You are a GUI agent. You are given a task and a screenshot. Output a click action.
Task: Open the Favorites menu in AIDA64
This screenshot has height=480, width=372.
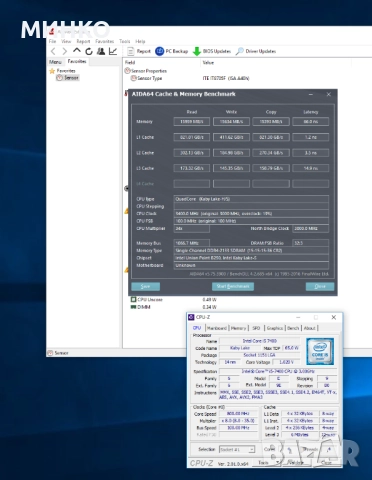[x=105, y=41]
